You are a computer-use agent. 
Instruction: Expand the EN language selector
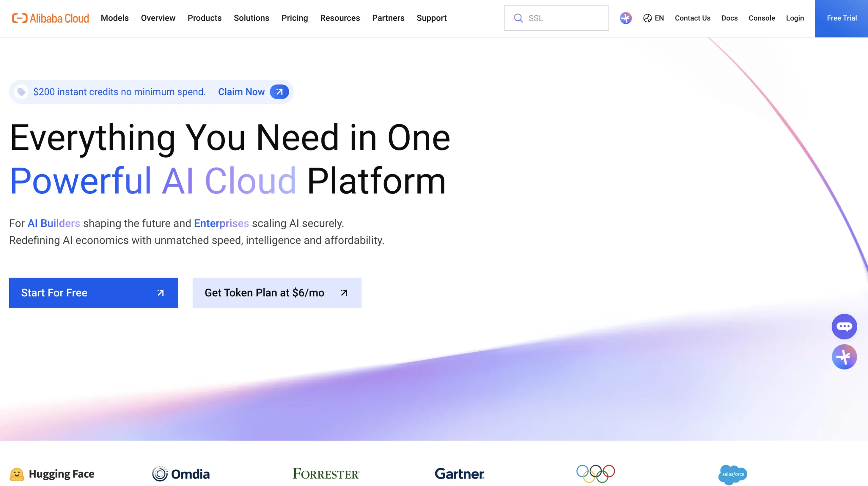point(653,18)
